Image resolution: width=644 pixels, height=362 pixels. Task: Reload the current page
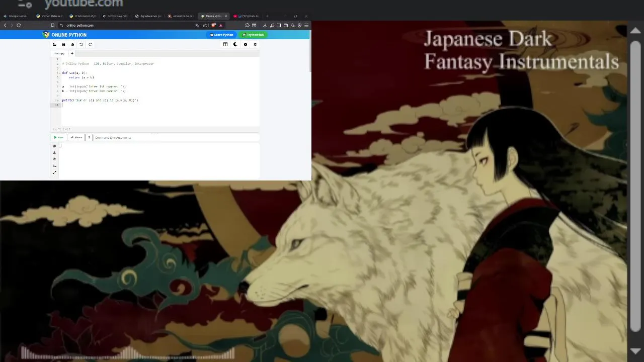[19, 25]
